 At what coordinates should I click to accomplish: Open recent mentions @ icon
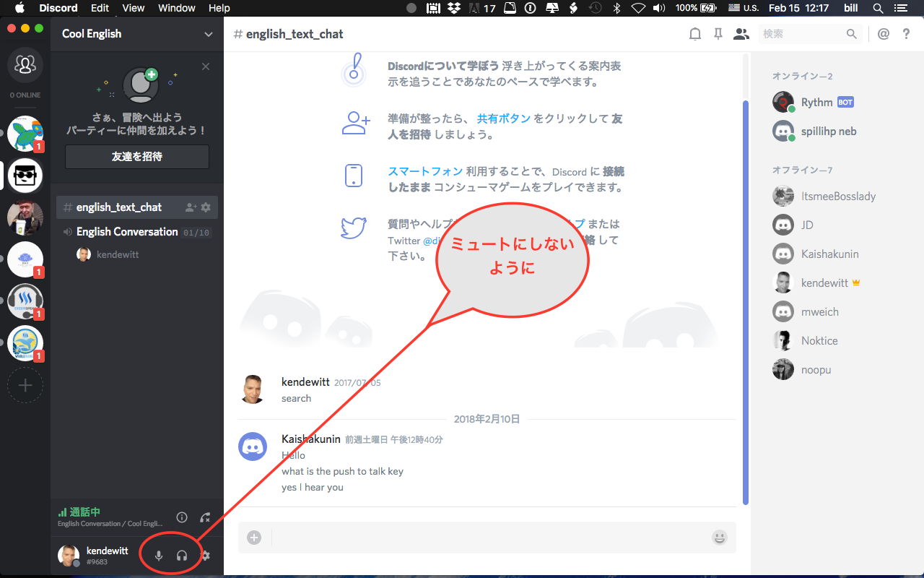click(x=884, y=34)
